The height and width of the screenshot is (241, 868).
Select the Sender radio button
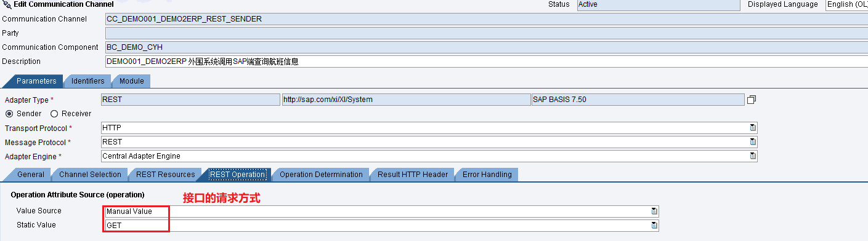9,114
